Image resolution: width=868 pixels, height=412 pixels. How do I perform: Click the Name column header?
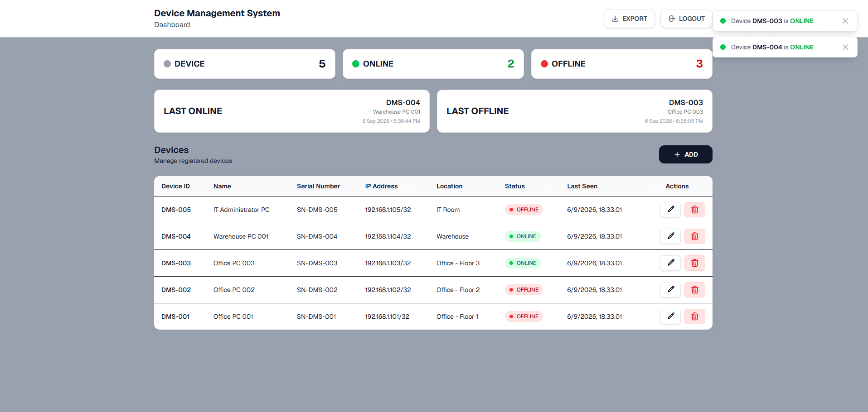pos(222,186)
